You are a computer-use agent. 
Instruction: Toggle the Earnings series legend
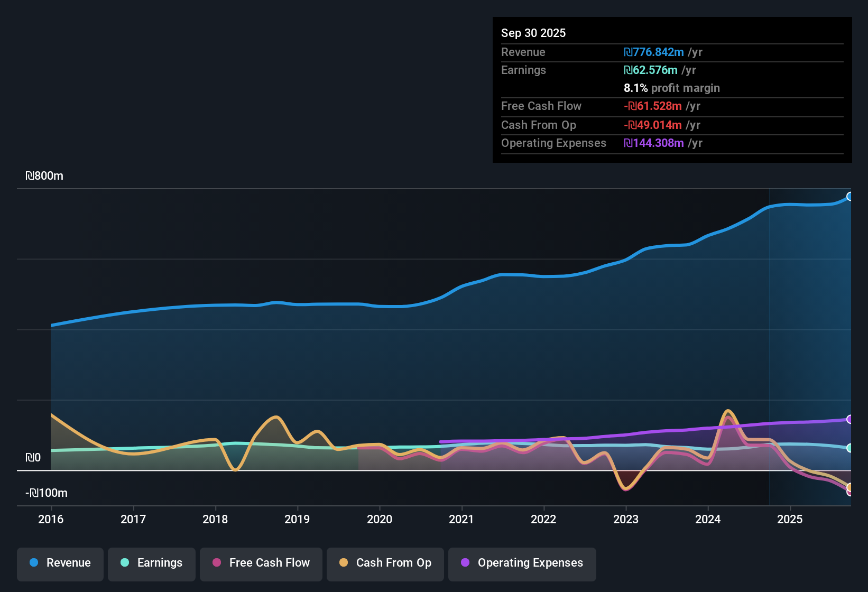(152, 563)
